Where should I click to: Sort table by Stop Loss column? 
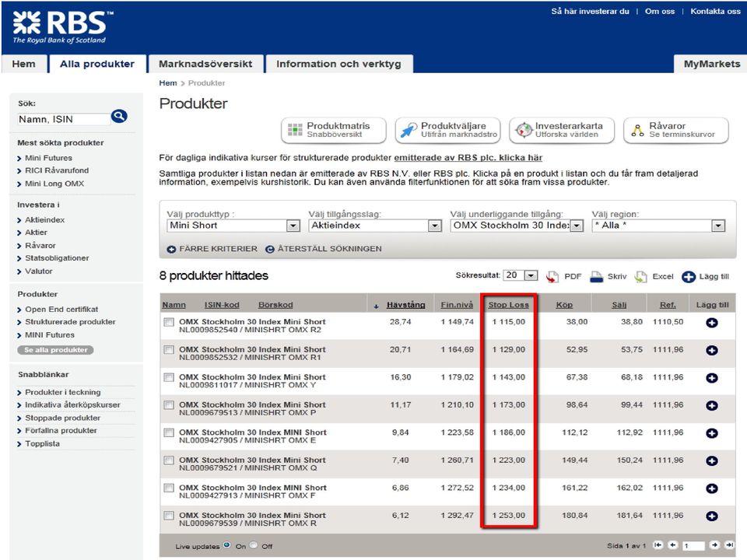pos(508,305)
